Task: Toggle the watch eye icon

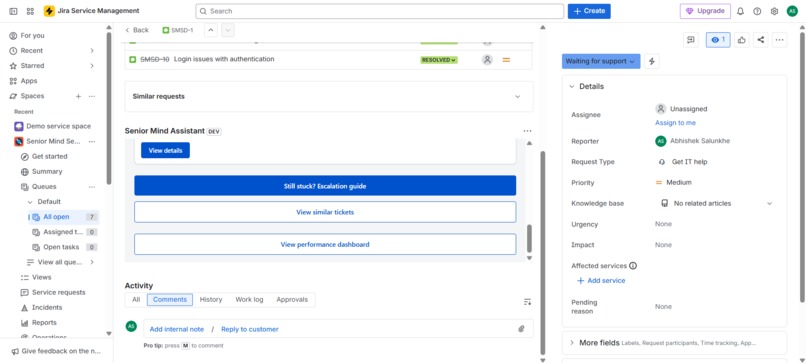Action: click(x=718, y=40)
